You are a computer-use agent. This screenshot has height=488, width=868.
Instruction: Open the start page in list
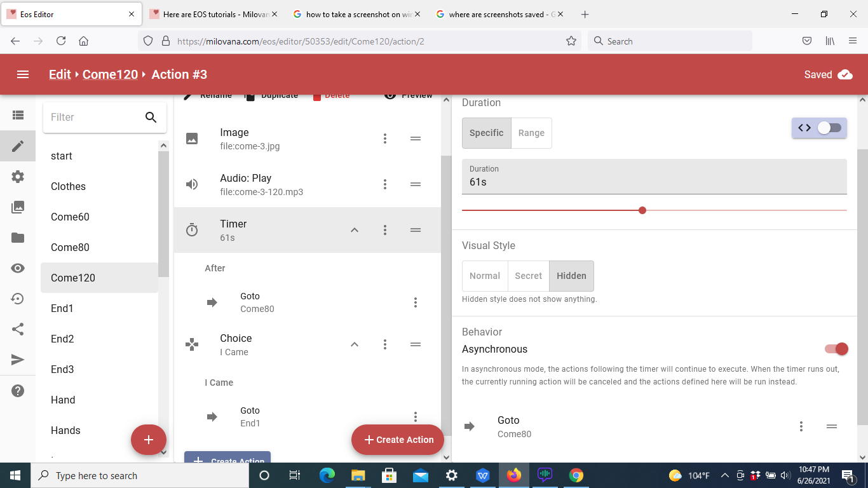(x=99, y=156)
